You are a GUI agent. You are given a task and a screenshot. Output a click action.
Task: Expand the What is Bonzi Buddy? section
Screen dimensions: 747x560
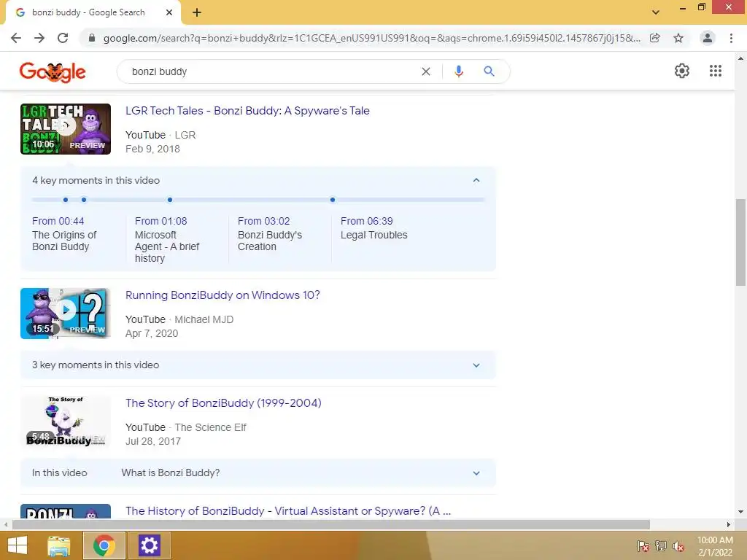click(476, 473)
